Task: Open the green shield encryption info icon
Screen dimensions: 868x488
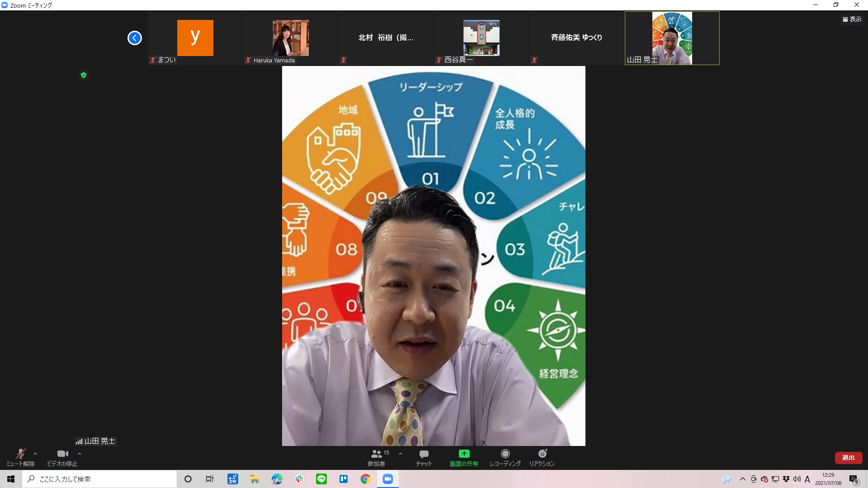Action: [84, 75]
